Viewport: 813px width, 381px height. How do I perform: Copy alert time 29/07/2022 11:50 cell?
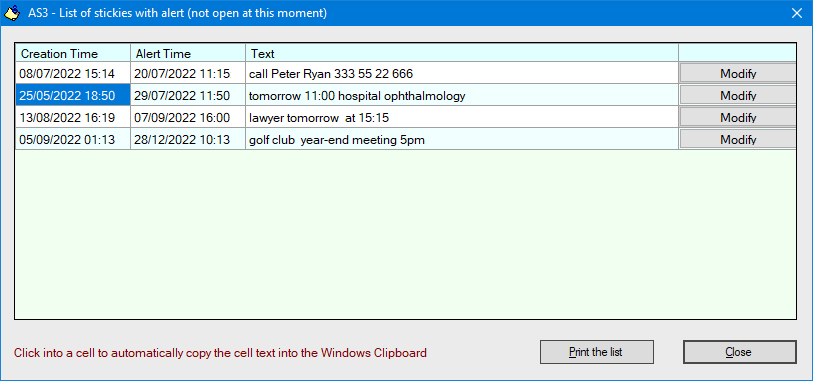click(x=188, y=96)
